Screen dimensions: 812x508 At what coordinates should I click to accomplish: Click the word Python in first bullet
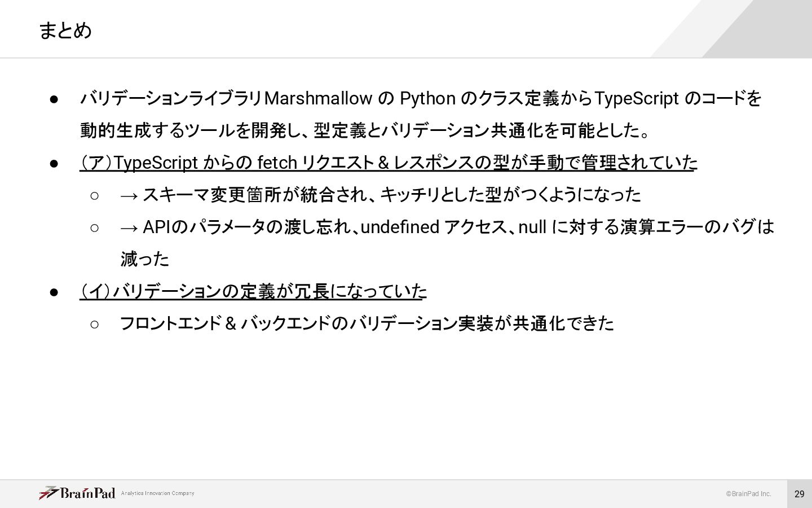pos(427,99)
